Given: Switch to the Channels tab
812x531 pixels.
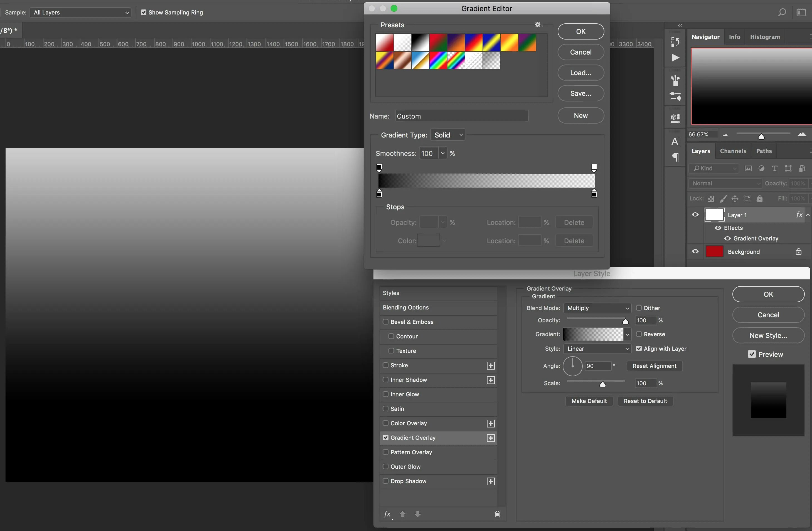Looking at the screenshot, I should click(x=733, y=151).
